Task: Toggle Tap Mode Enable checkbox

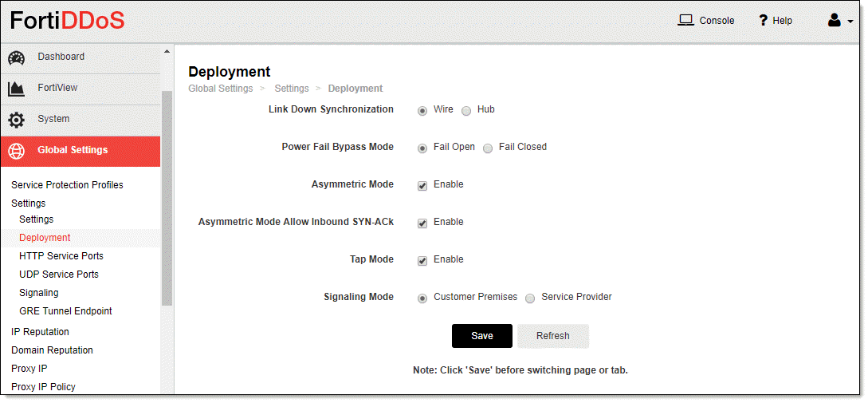Action: [422, 260]
